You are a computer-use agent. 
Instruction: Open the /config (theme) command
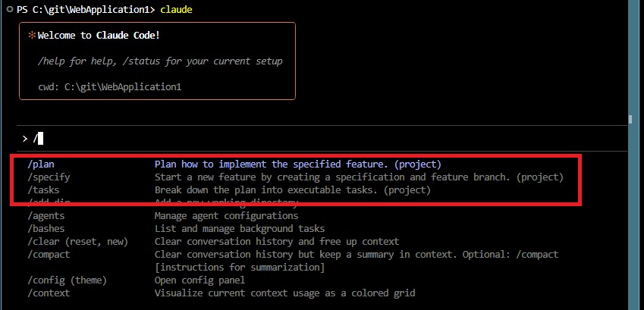67,280
